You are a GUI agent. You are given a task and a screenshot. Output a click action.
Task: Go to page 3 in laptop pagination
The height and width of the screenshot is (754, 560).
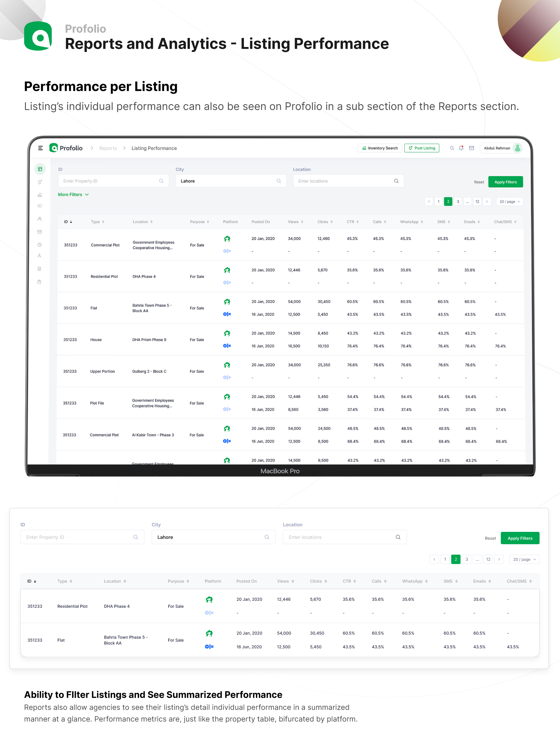pyautogui.click(x=458, y=201)
